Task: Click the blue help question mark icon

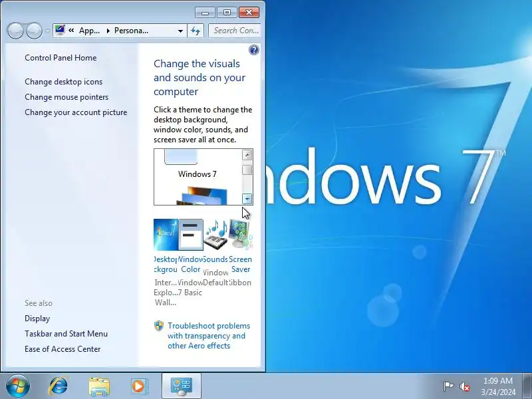Action: 254,50
